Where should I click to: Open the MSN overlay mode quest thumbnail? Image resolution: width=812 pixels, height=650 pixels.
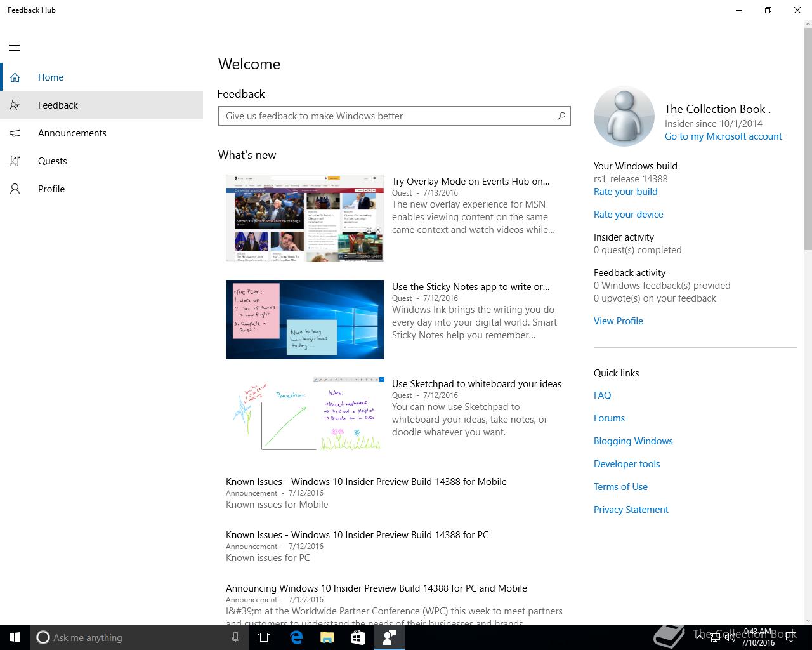pyautogui.click(x=304, y=218)
